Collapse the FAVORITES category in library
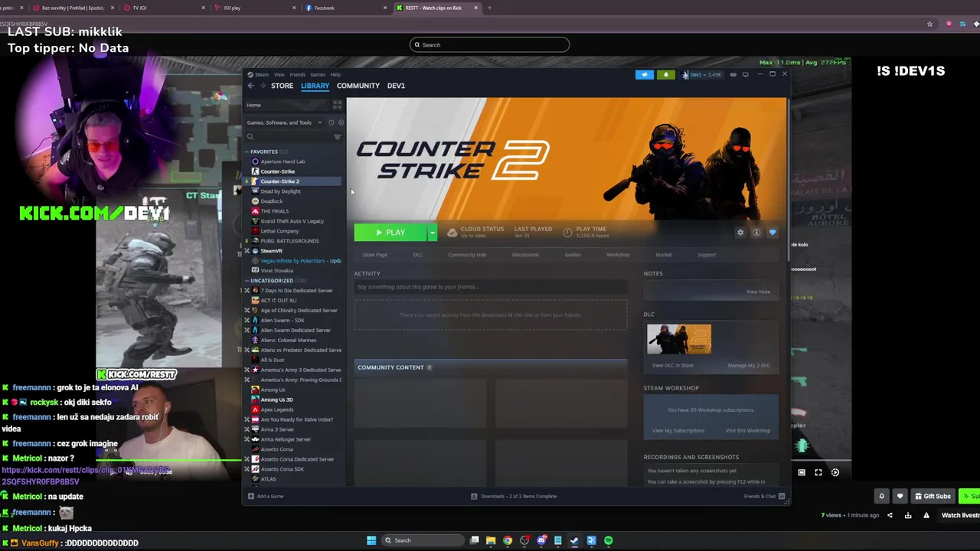The width and height of the screenshot is (980, 551). pyautogui.click(x=247, y=152)
